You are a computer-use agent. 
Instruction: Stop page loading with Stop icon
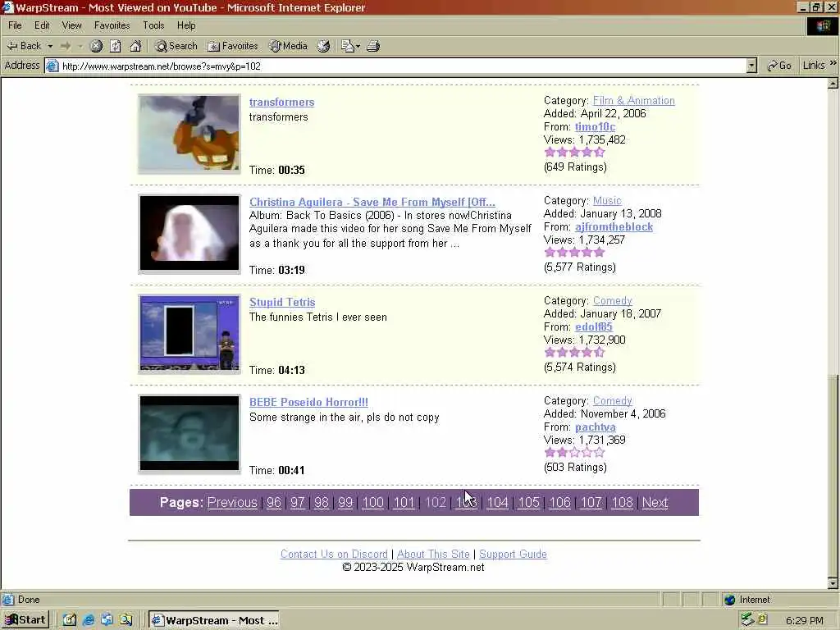click(96, 46)
